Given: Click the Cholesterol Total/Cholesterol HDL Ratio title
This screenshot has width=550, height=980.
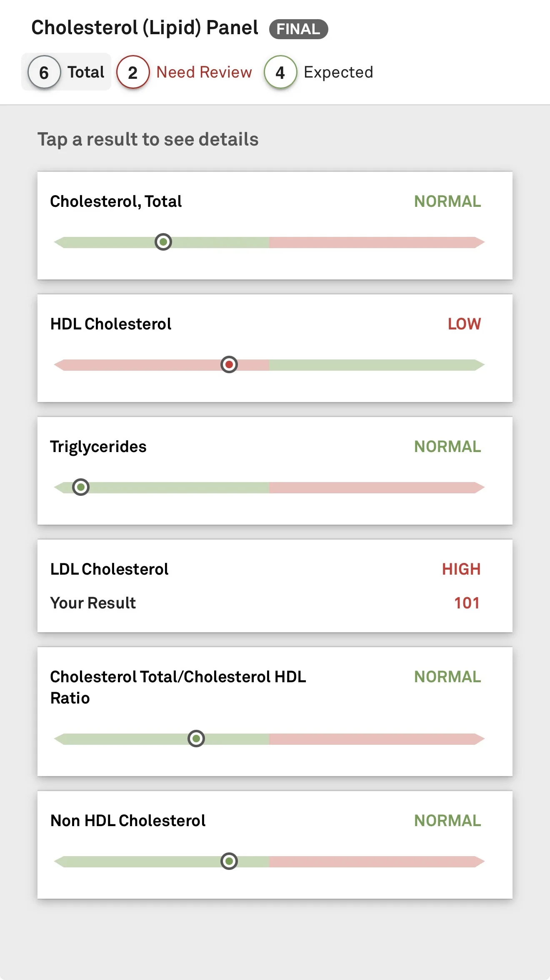Looking at the screenshot, I should coord(178,687).
